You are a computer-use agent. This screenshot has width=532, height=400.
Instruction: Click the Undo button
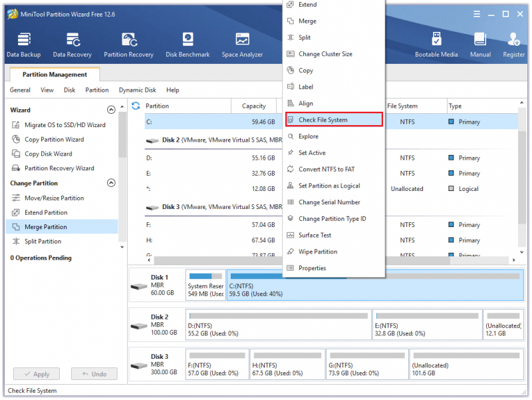[94, 374]
